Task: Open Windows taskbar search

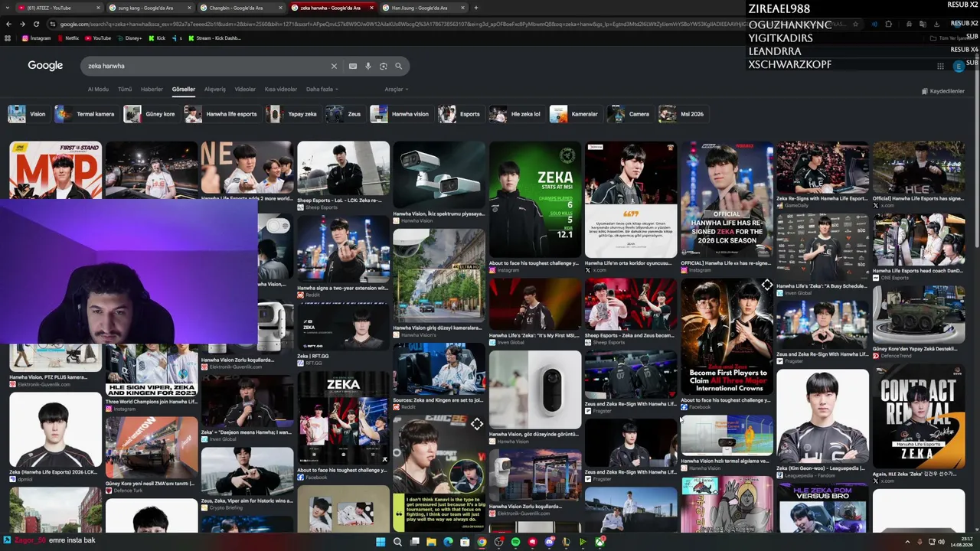Action: (397, 542)
